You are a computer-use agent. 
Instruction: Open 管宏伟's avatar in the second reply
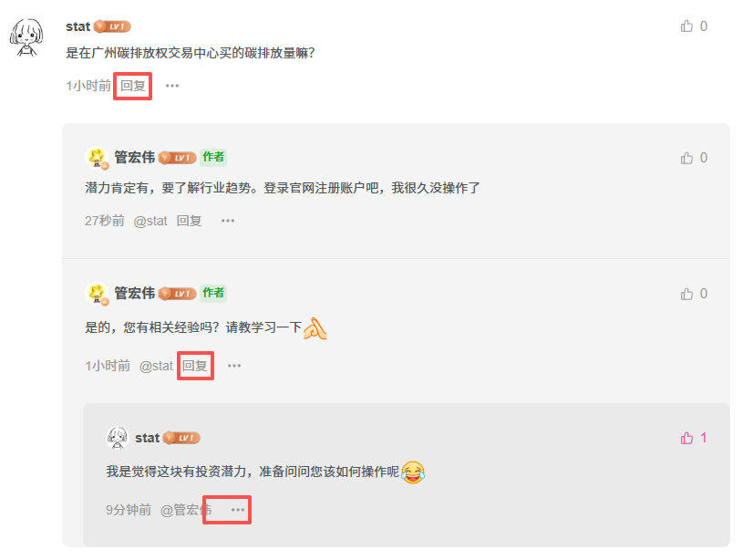pyautogui.click(x=98, y=294)
